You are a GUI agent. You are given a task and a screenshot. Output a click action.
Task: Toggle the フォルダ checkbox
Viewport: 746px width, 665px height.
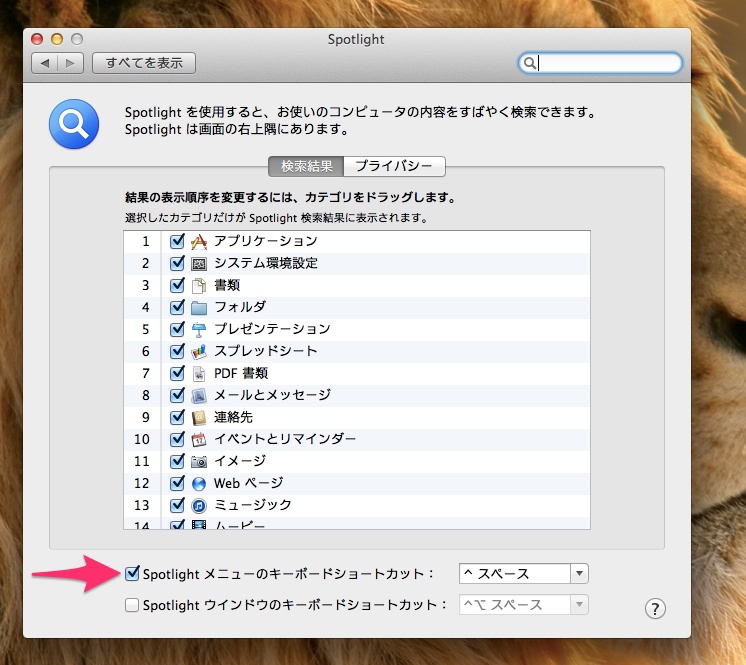tap(177, 307)
